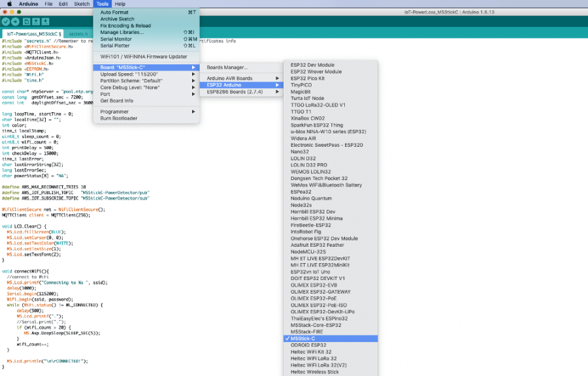588x376 pixels.
Task: Click code line void connectWiFi(){
Action: click(x=25, y=271)
